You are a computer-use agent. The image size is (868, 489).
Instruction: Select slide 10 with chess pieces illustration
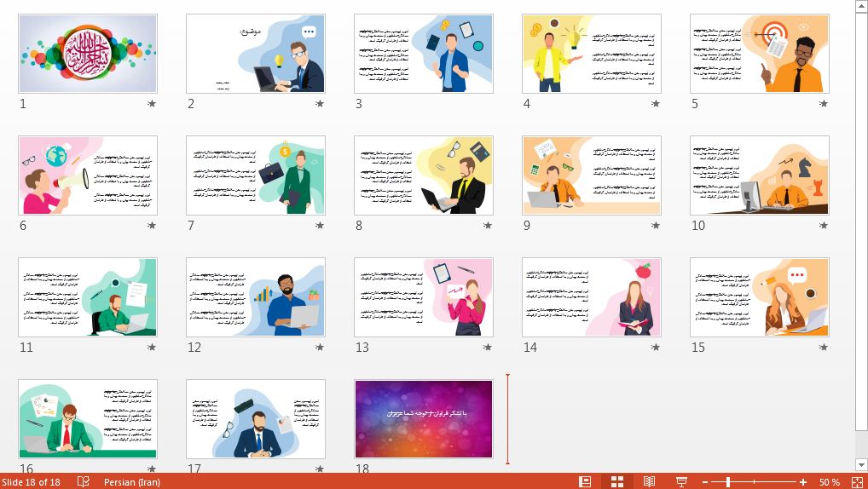pyautogui.click(x=760, y=175)
